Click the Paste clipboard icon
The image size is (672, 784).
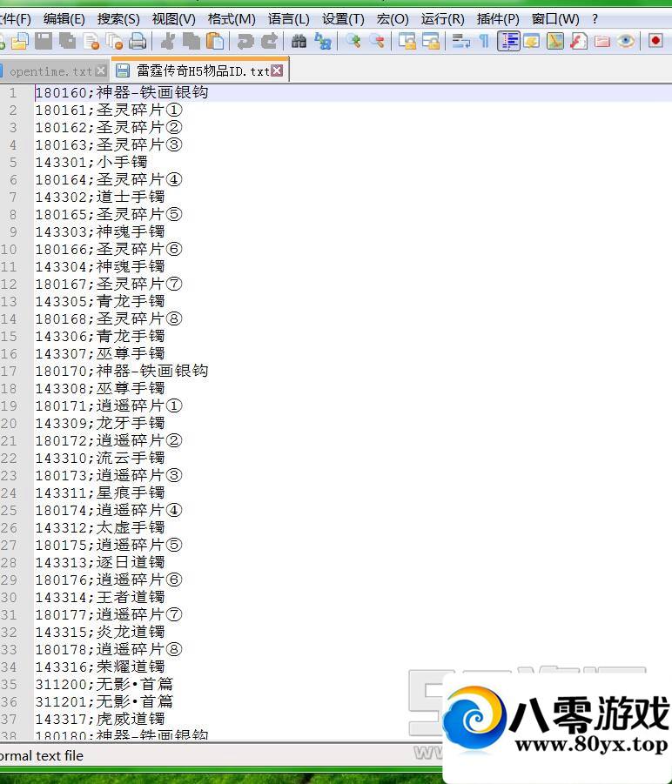[215, 41]
